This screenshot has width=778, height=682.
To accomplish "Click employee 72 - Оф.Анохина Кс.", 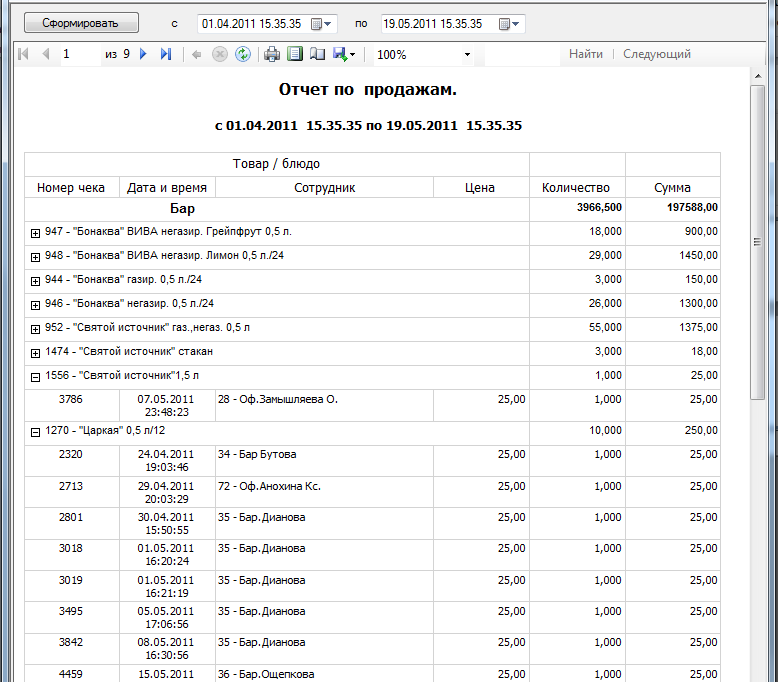I will (x=269, y=486).
